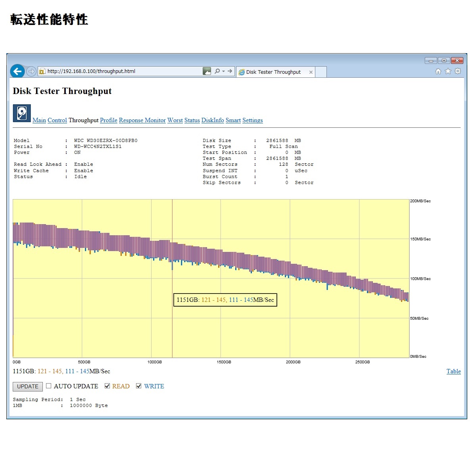Open favorites with the star icon
The width and height of the screenshot is (476, 476).
point(448,71)
